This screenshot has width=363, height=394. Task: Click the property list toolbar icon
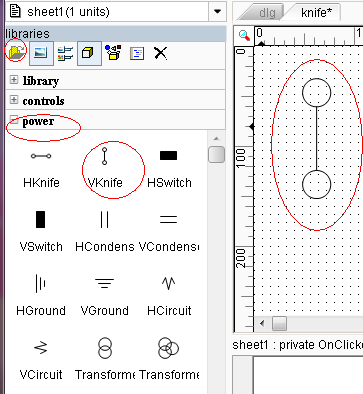65,53
